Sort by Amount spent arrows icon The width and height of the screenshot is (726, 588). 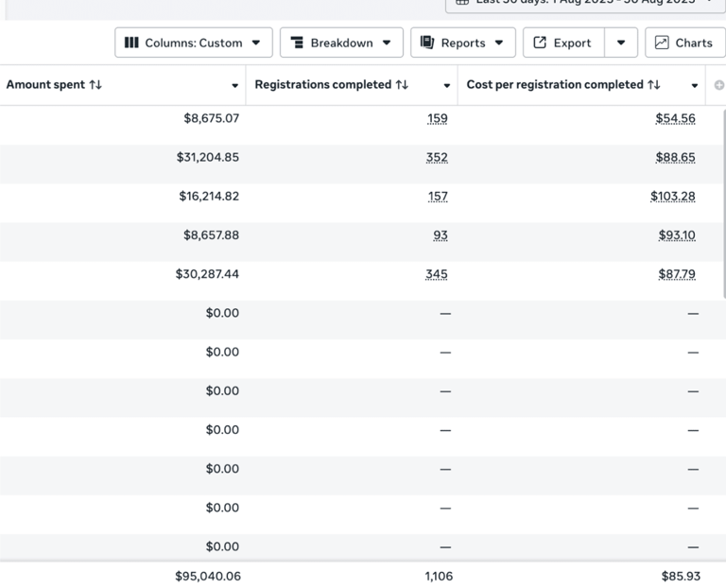[x=95, y=85]
